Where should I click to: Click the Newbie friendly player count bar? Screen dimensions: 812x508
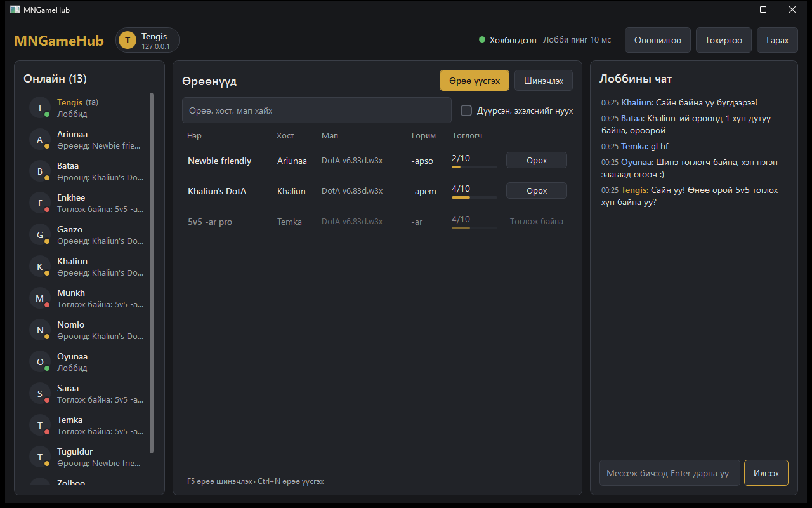point(475,167)
